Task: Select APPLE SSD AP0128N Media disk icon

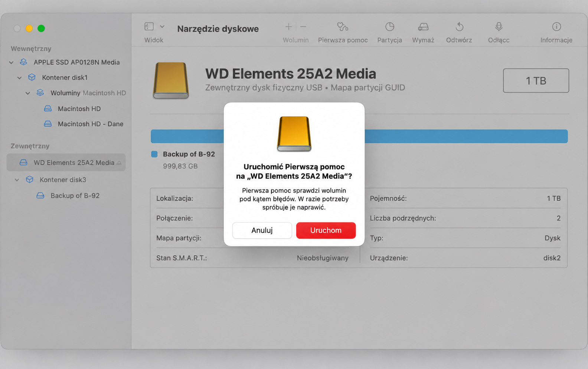Action: click(23, 62)
